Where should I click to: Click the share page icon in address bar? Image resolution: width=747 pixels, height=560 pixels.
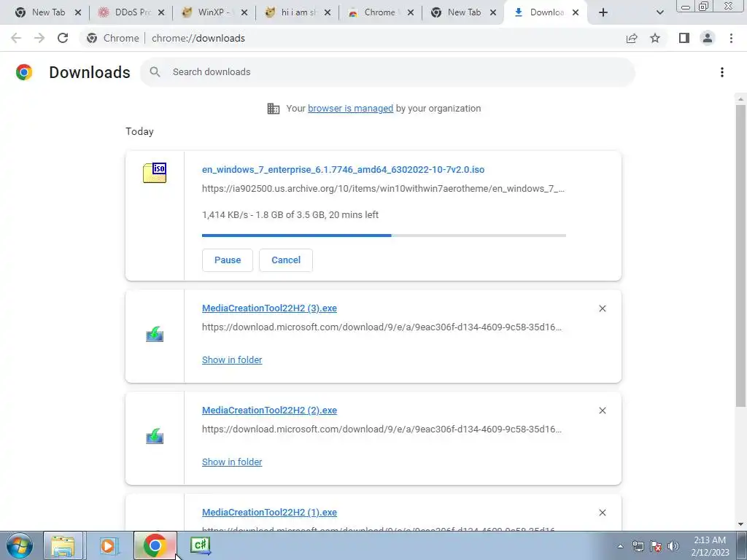(x=632, y=38)
